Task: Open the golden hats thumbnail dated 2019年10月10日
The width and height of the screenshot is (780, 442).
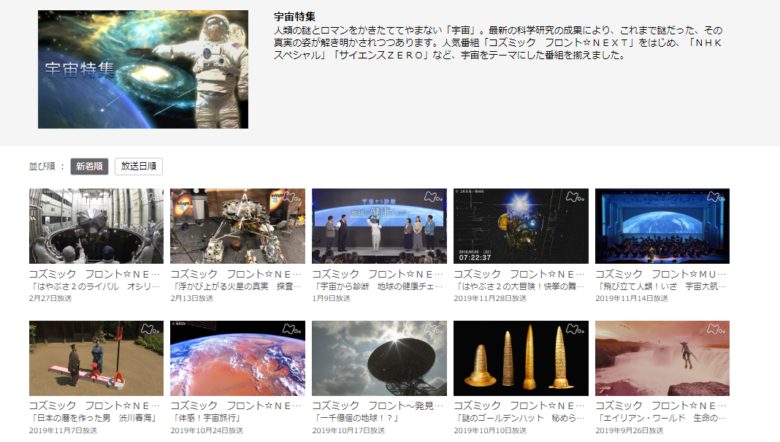Action: click(x=521, y=358)
